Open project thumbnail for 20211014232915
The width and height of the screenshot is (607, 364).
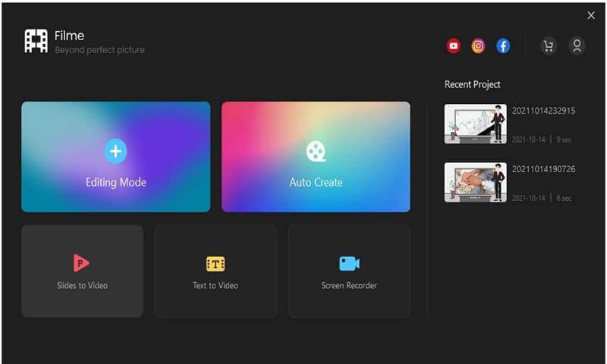476,124
